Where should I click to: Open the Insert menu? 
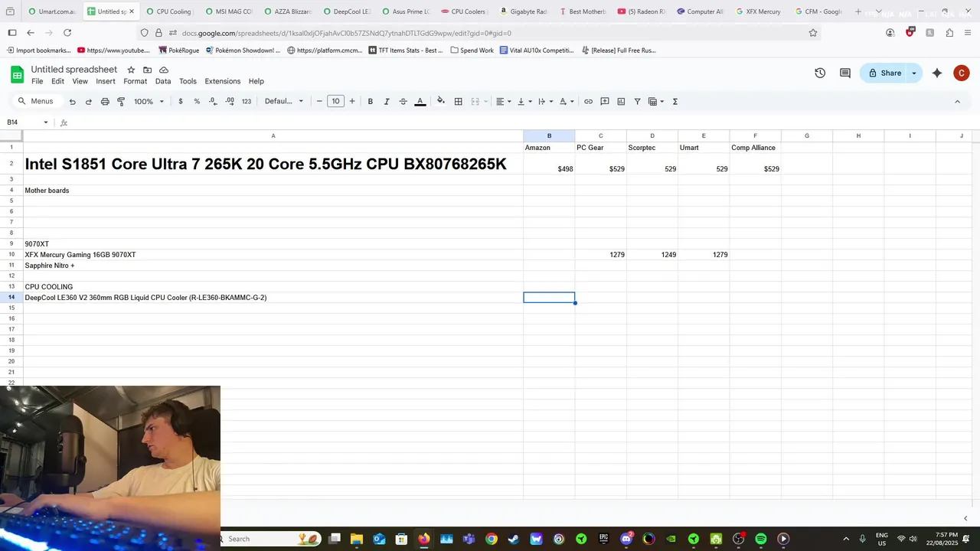(106, 81)
